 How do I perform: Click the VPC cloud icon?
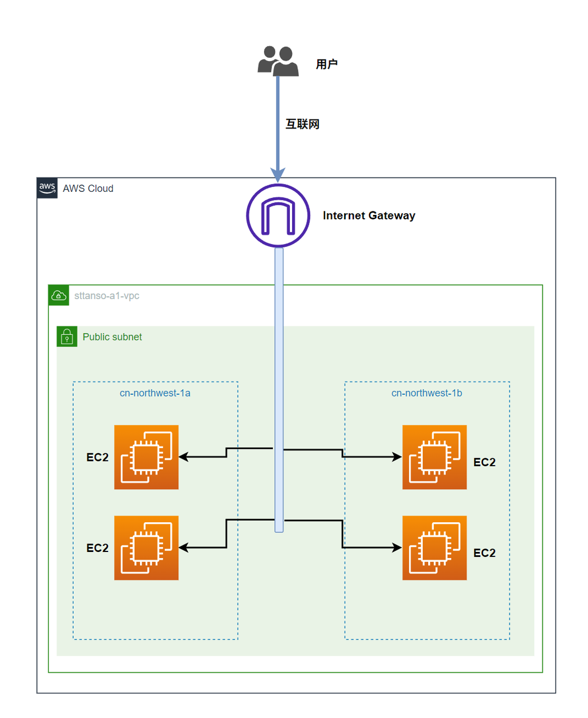point(59,296)
